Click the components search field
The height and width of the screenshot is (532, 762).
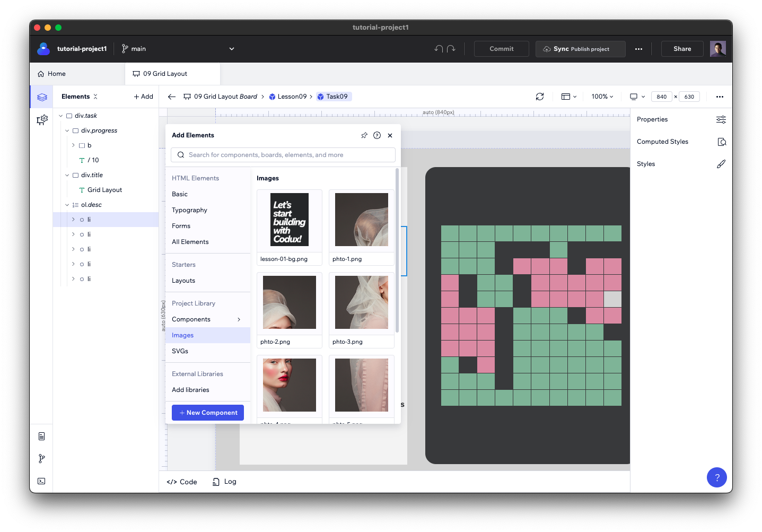283,155
